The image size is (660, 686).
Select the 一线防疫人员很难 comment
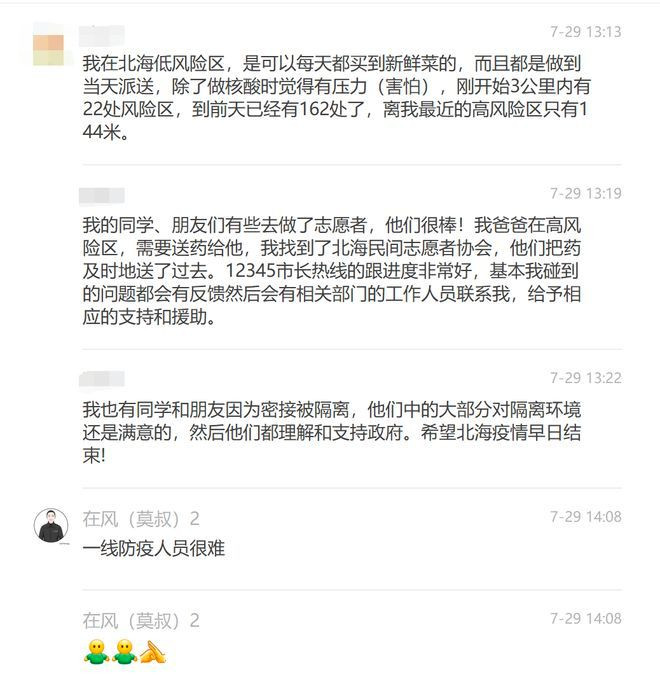pyautogui.click(x=154, y=548)
